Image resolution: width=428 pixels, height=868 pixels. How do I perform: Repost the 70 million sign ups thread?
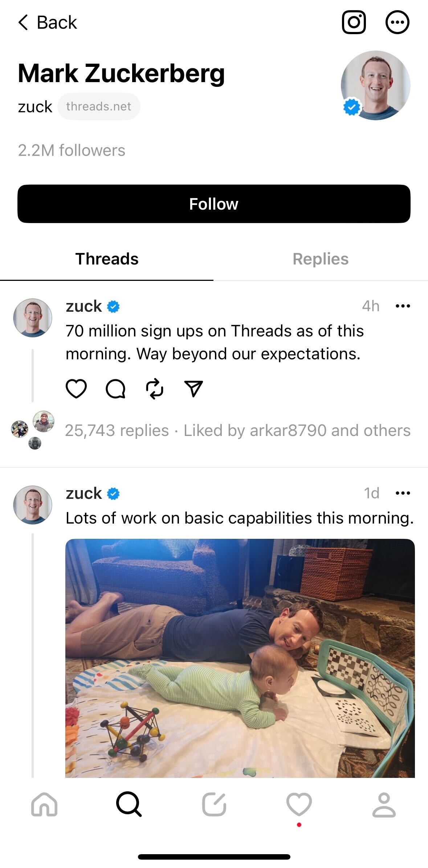(155, 389)
